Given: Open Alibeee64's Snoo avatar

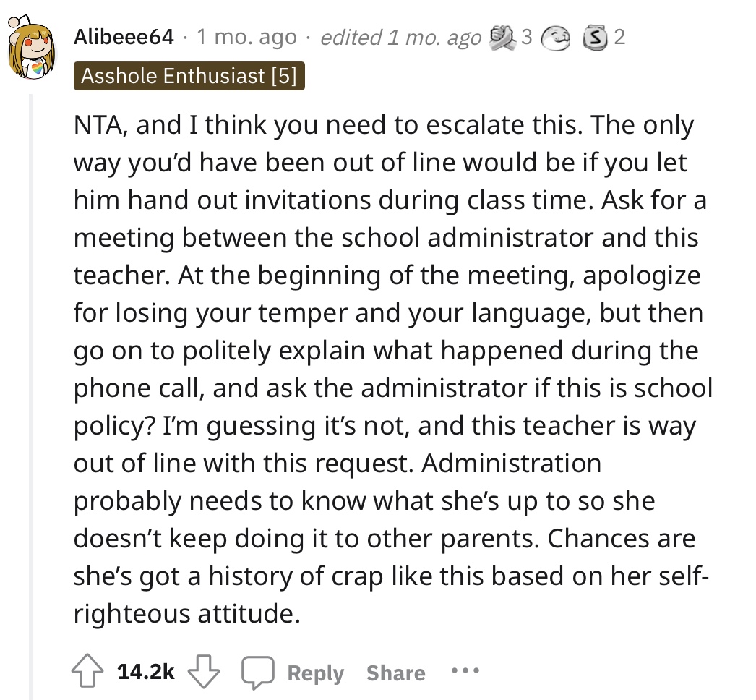Looking at the screenshot, I should (31, 47).
